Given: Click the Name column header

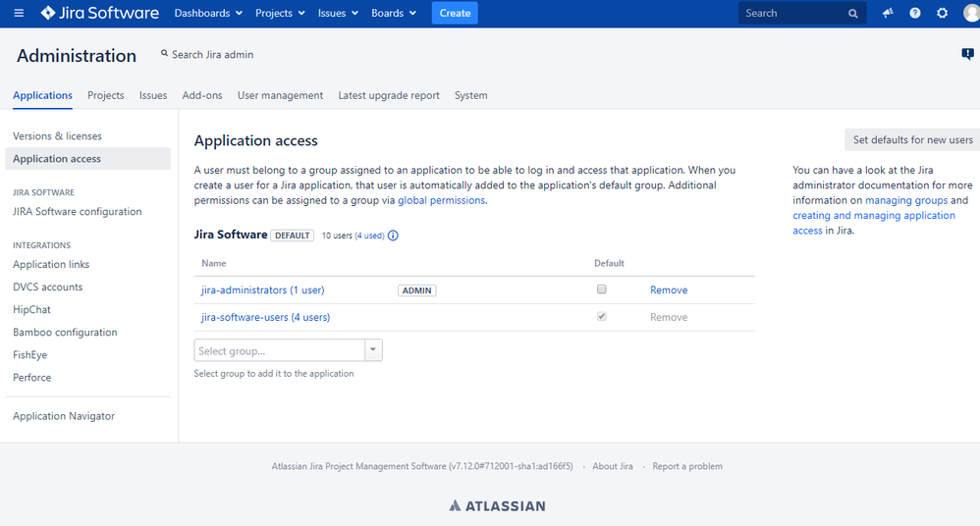Looking at the screenshot, I should click(x=214, y=264).
